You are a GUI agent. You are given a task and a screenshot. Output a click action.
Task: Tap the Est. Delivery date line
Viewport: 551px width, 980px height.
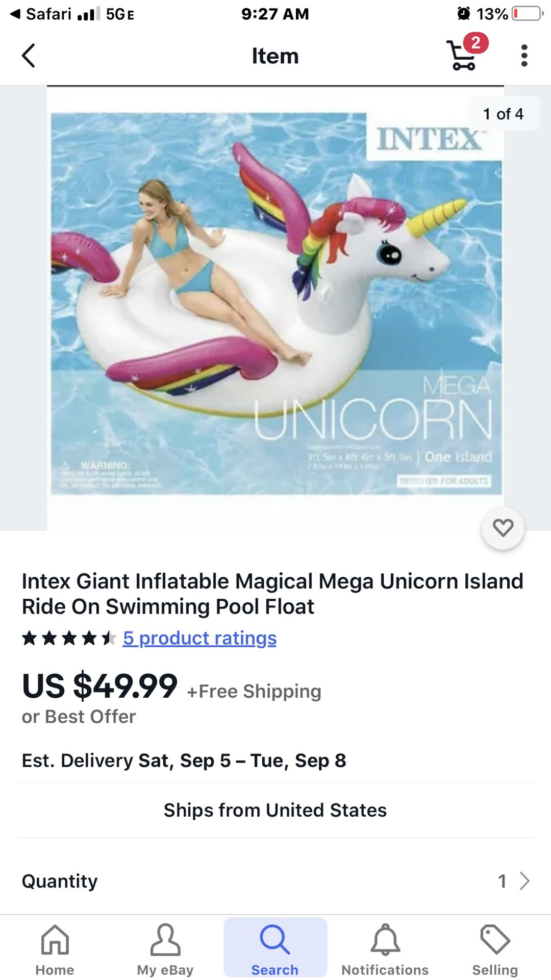coord(184,761)
